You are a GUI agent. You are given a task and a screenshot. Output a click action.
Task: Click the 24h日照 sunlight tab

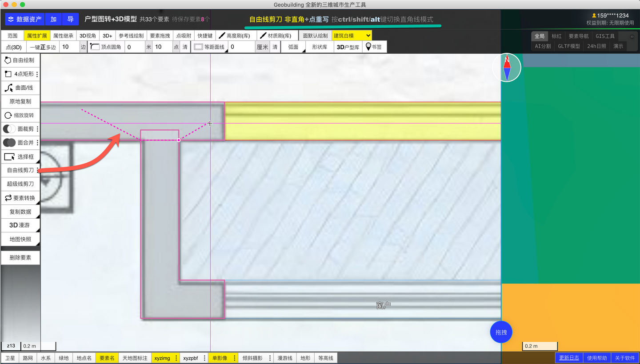point(596,46)
